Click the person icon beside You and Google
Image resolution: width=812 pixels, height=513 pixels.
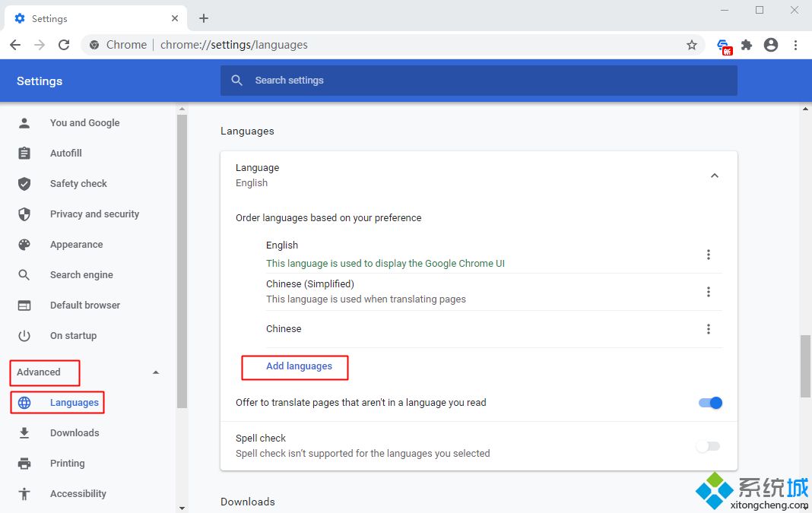24,122
